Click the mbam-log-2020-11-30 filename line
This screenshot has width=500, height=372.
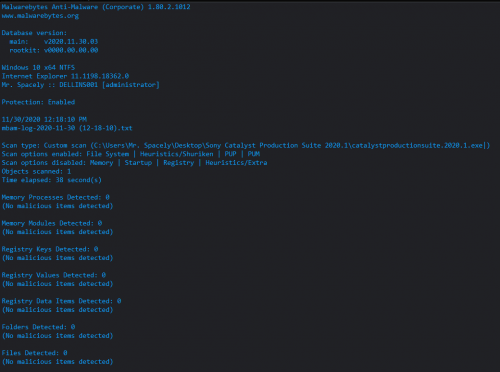click(x=67, y=128)
